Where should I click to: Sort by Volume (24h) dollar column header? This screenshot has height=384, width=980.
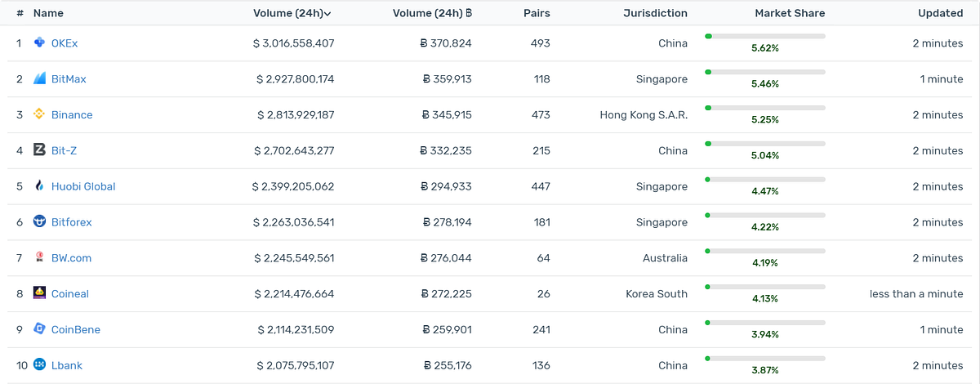coord(294,13)
